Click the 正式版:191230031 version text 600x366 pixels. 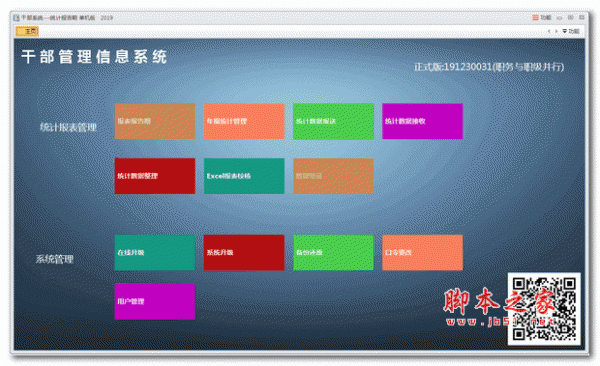click(x=489, y=67)
